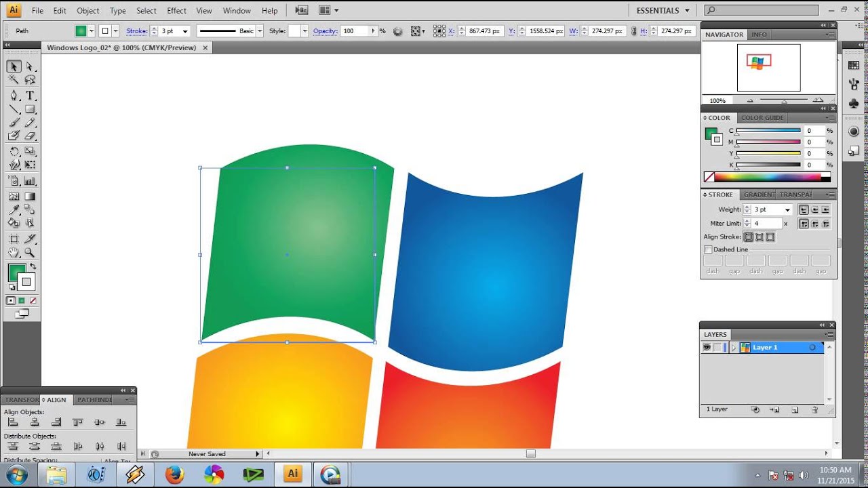
Task: Click the Opacity link in control bar
Action: tap(325, 31)
